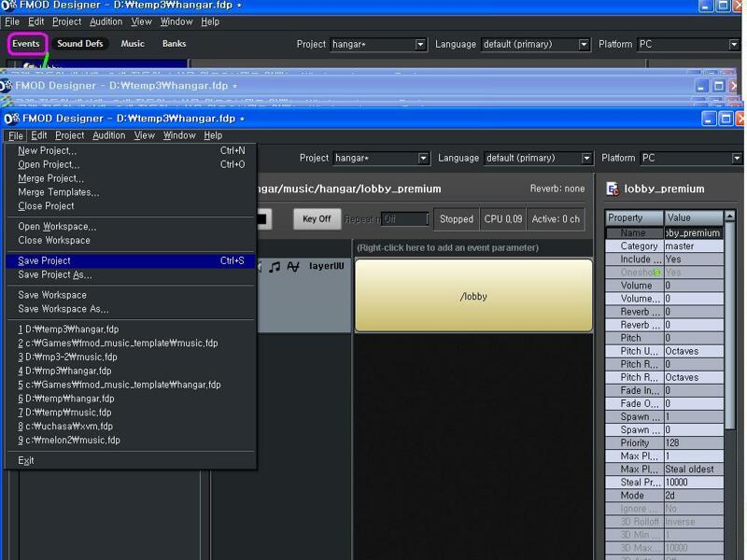Open recent file 7 D:\temp\music.fdp
Viewport: 747px width, 560px height.
131,413
